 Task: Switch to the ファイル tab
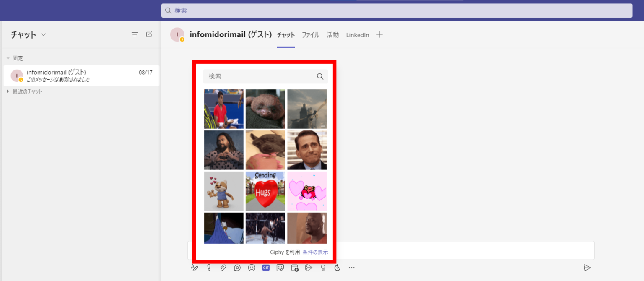click(x=310, y=35)
